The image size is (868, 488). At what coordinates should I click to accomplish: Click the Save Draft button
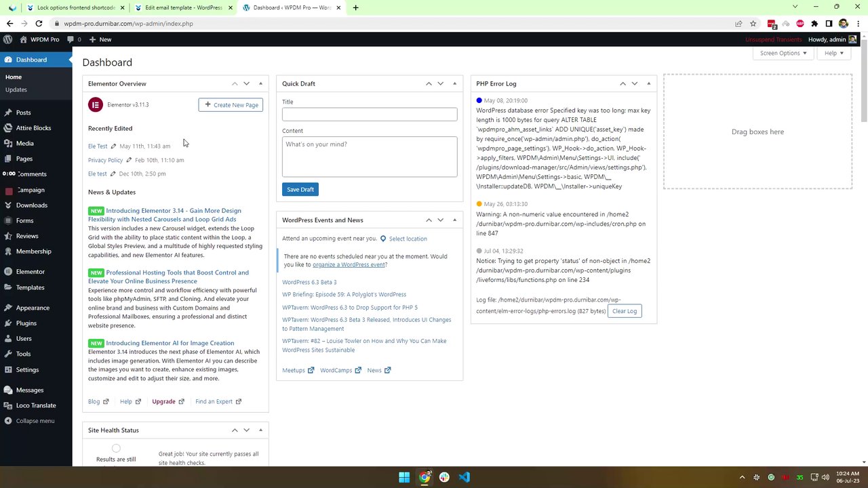click(300, 190)
